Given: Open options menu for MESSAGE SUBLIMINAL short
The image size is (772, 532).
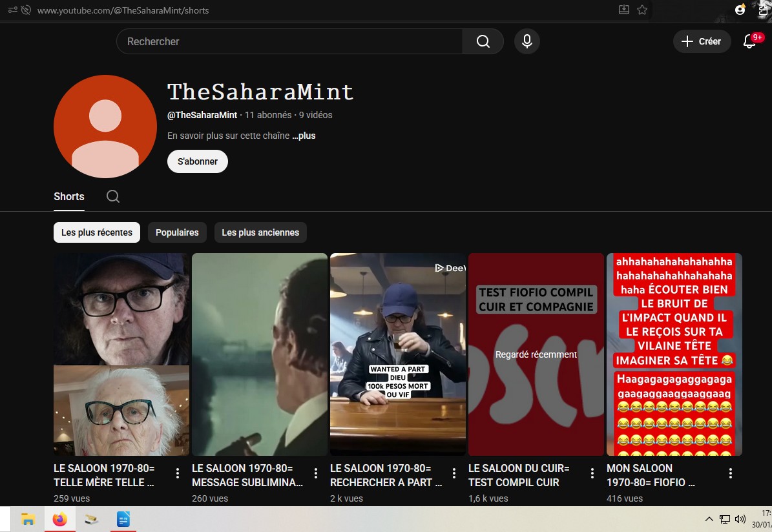Looking at the screenshot, I should [x=316, y=473].
